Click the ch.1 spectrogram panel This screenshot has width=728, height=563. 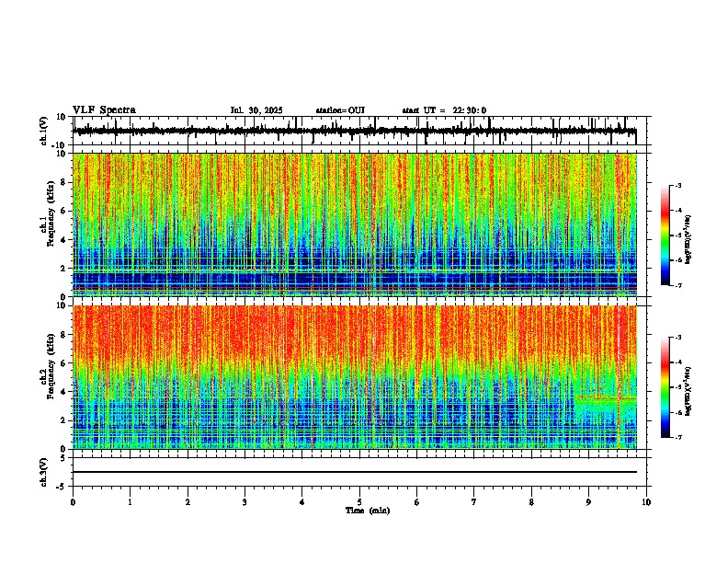point(355,224)
